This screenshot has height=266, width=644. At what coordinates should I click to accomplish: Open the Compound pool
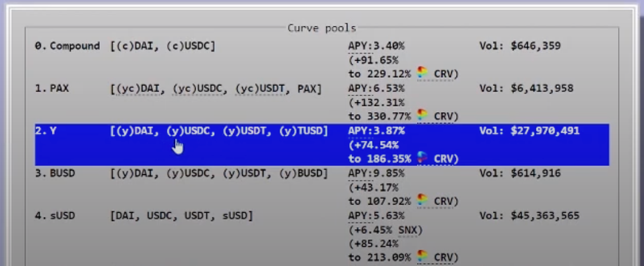(75, 46)
